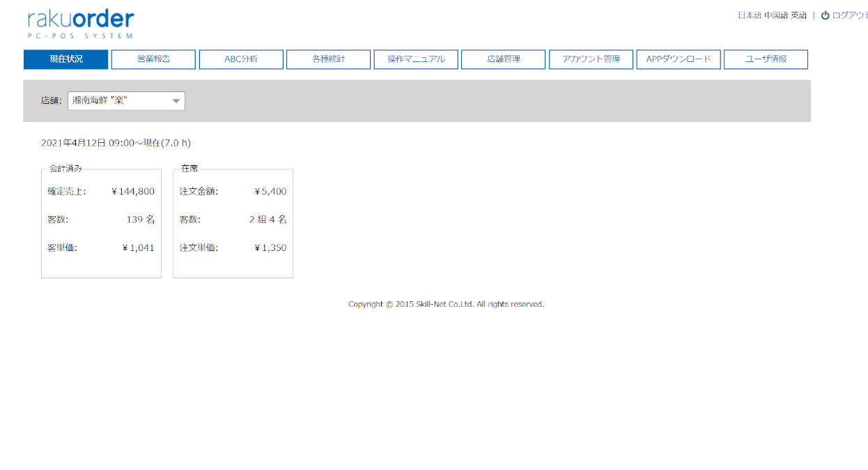Go to the 営業報告 tab
868x470 pixels.
pos(153,59)
